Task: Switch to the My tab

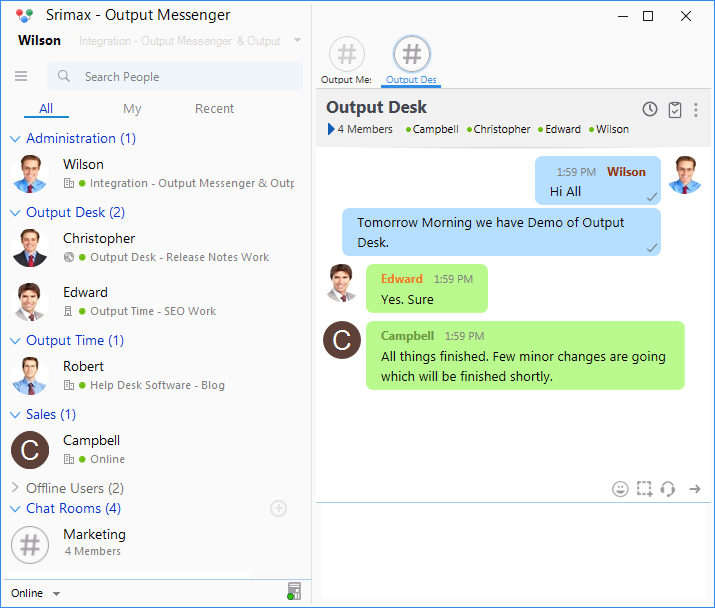Action: 132,109
